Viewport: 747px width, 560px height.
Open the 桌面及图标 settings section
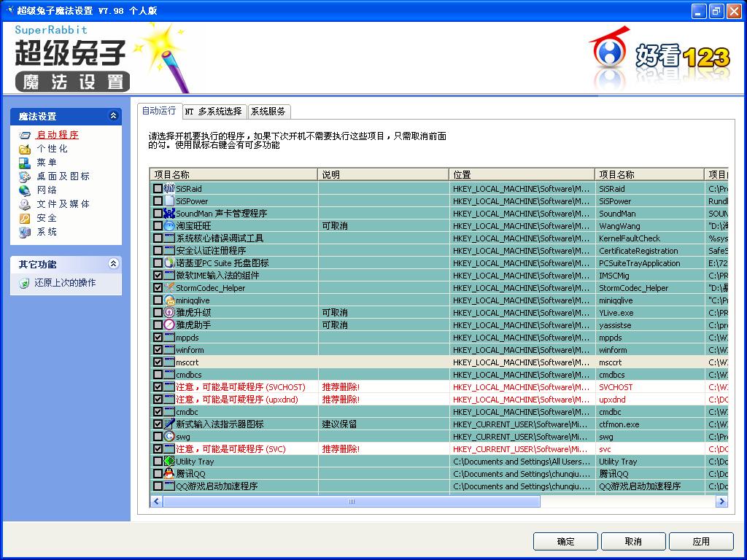(63, 176)
